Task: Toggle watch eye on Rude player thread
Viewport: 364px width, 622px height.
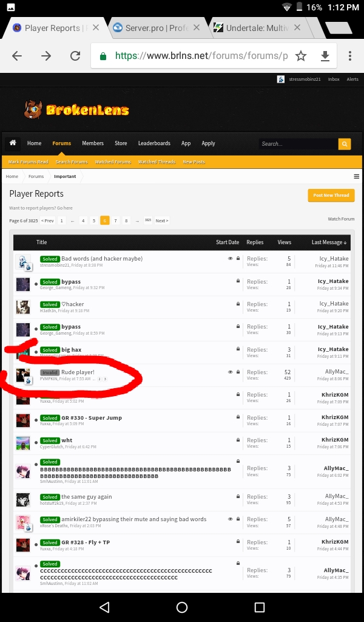Action: click(230, 372)
